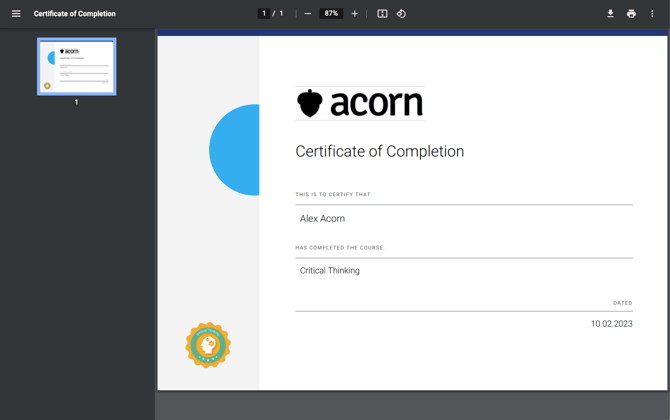Image resolution: width=670 pixels, height=420 pixels.
Task: Zoom out with the minus icon
Action: tap(308, 14)
